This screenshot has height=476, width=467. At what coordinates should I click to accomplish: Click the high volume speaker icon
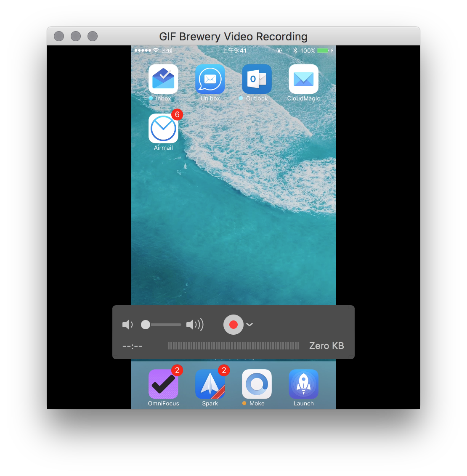(x=195, y=325)
